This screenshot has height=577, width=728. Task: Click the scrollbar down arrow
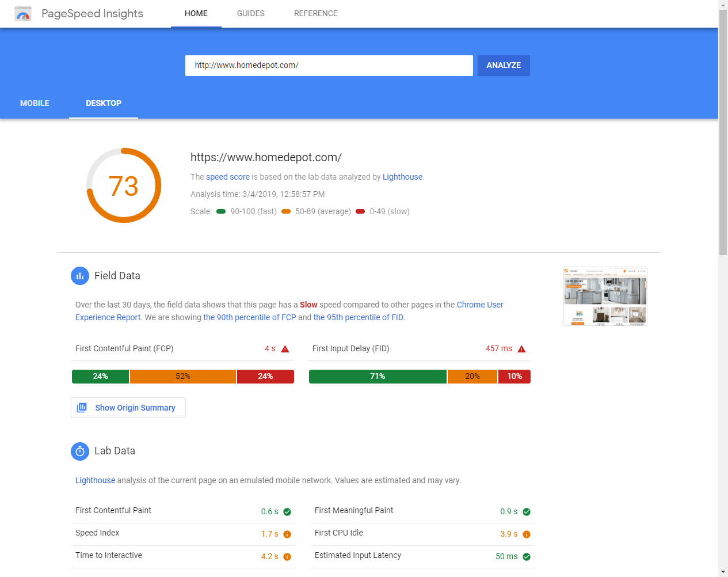coord(723,572)
